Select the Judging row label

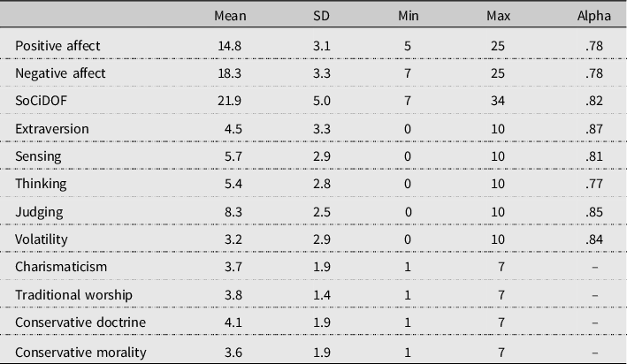tap(39, 212)
